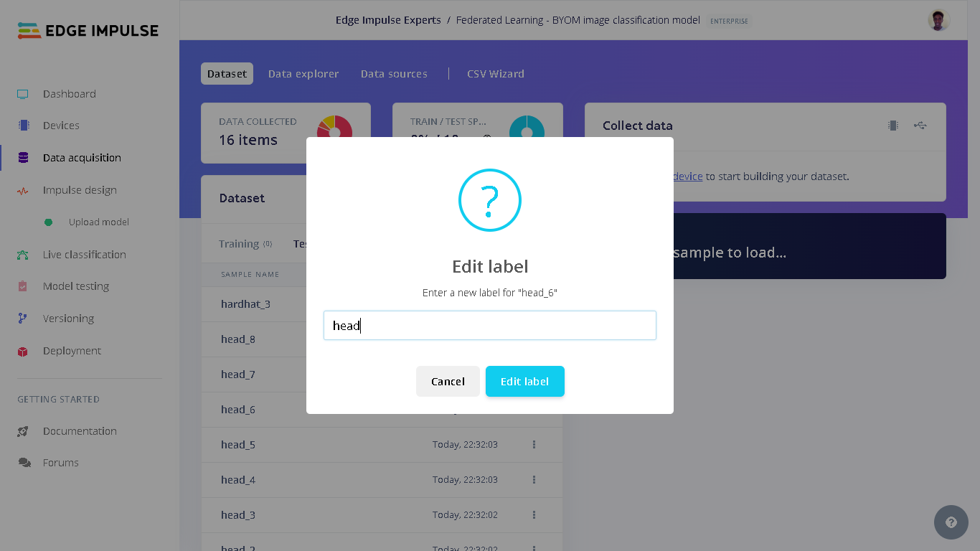
Task: Open Impulse design pulse icon
Action: (x=23, y=191)
